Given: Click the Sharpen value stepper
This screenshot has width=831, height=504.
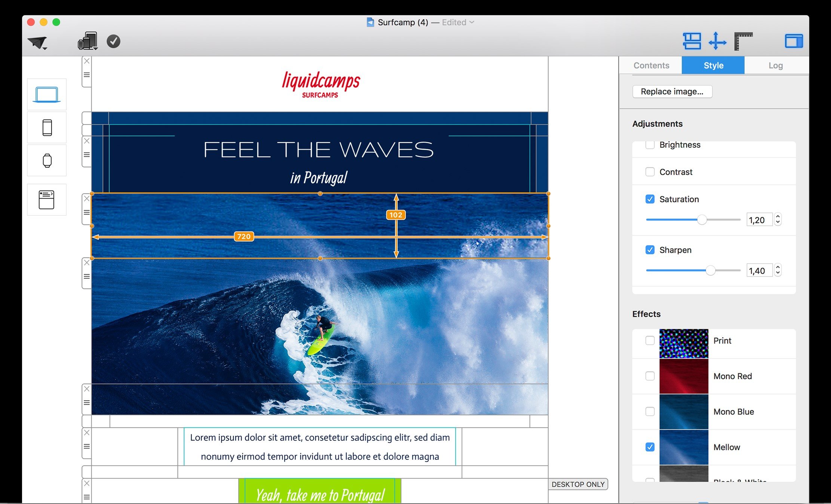Looking at the screenshot, I should coord(778,270).
